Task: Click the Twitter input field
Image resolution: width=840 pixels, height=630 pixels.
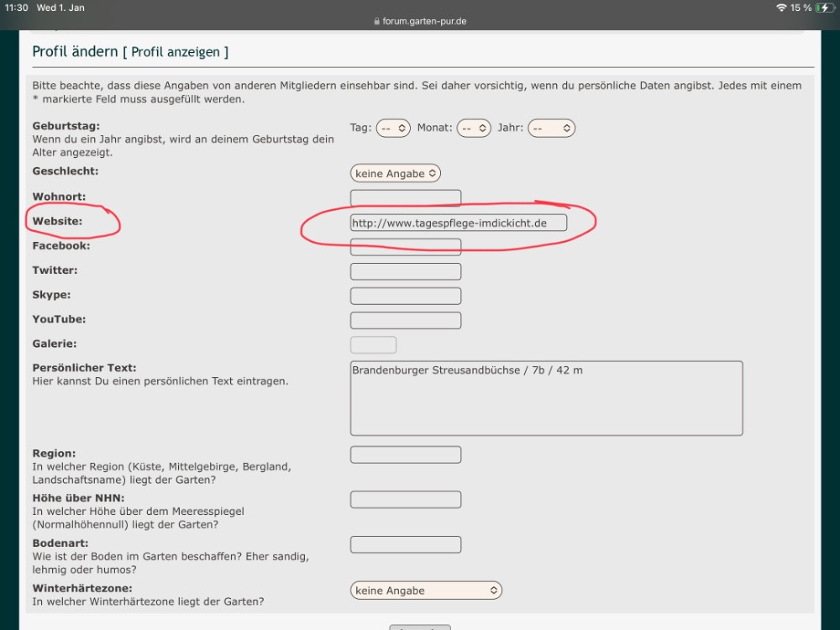Action: [x=406, y=271]
